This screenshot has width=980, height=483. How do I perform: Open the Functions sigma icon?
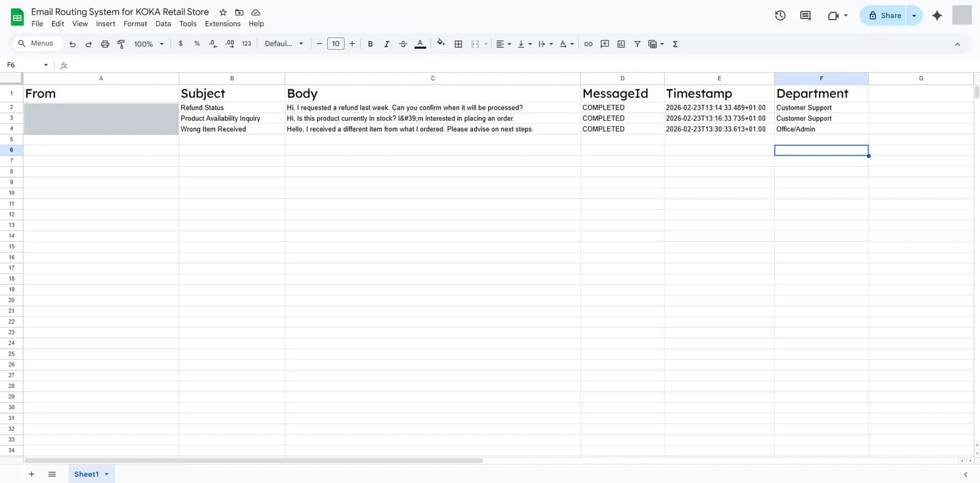coord(675,44)
